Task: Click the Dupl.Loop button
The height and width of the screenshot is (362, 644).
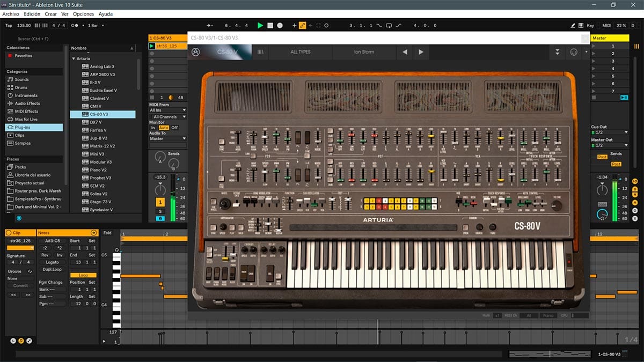Action: tap(52, 269)
